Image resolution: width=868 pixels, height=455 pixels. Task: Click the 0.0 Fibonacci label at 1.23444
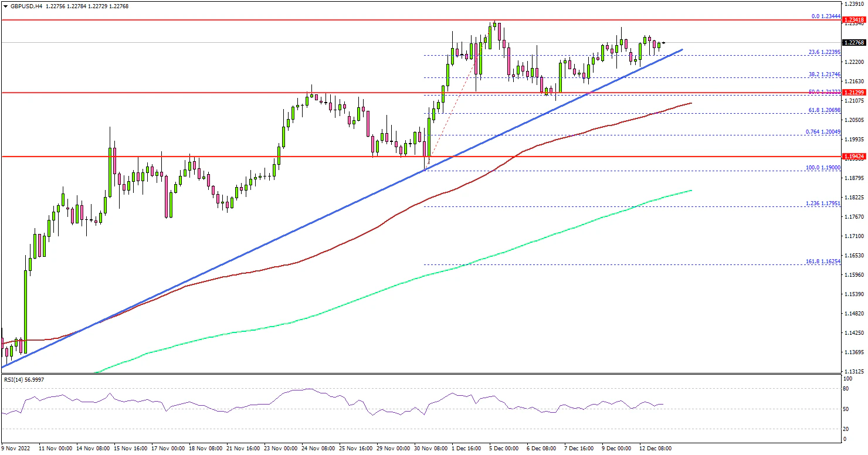(825, 16)
